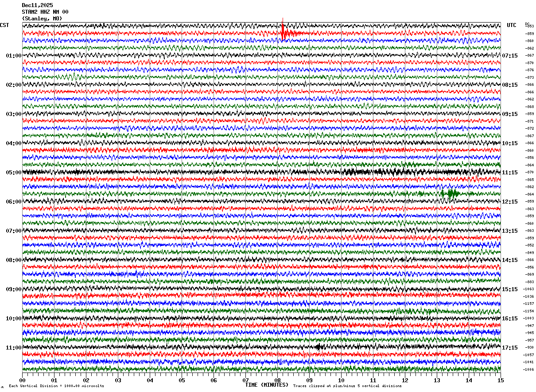
Task: Click the 05:00 CST row label
Action: click(14, 172)
